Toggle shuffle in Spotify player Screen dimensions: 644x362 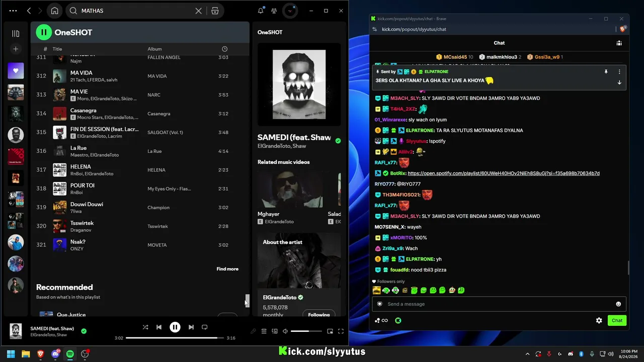pyautogui.click(x=145, y=327)
